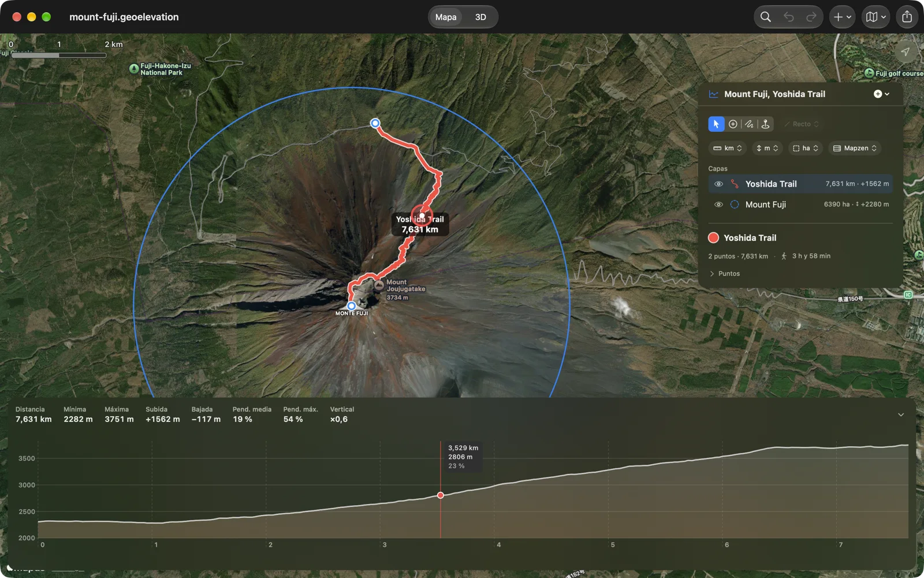Open the search magnifier in the toolbar

pos(765,17)
